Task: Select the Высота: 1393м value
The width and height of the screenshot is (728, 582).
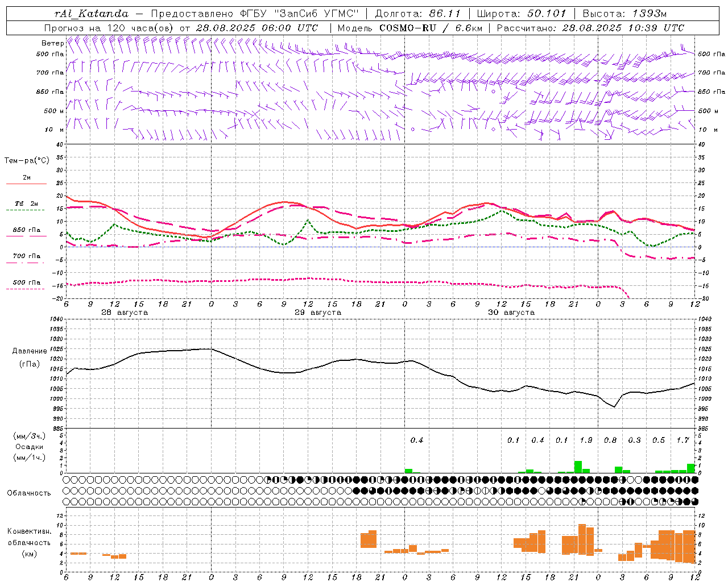Action: (625, 14)
